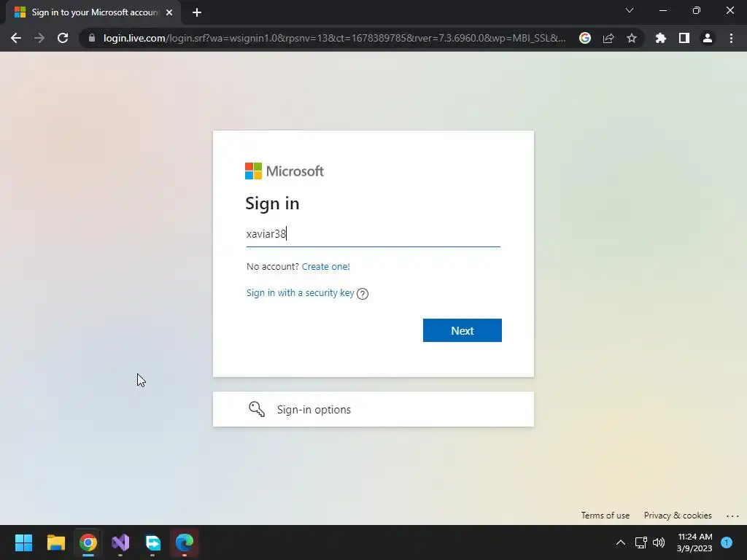Open Microsoft Edge from taskbar

coord(185,542)
